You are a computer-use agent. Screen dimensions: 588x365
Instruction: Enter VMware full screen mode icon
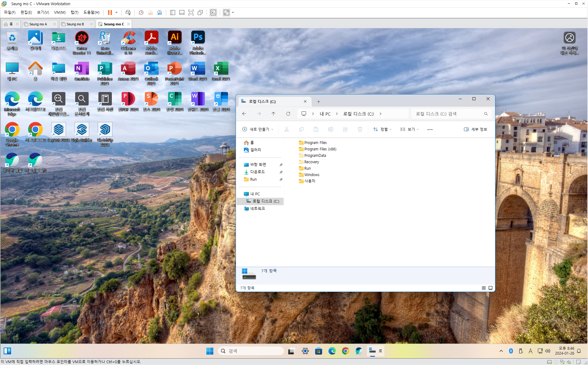pyautogui.click(x=191, y=13)
